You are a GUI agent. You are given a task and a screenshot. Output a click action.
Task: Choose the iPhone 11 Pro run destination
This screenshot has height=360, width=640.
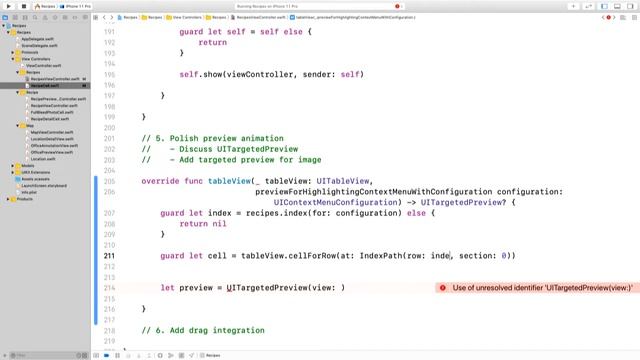pyautogui.click(x=76, y=7)
